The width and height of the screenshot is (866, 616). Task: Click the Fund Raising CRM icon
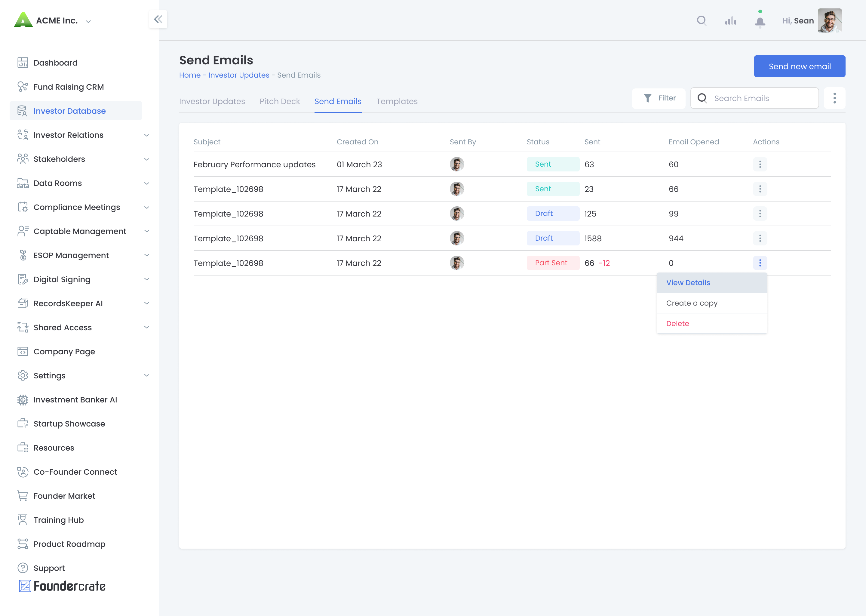[23, 87]
